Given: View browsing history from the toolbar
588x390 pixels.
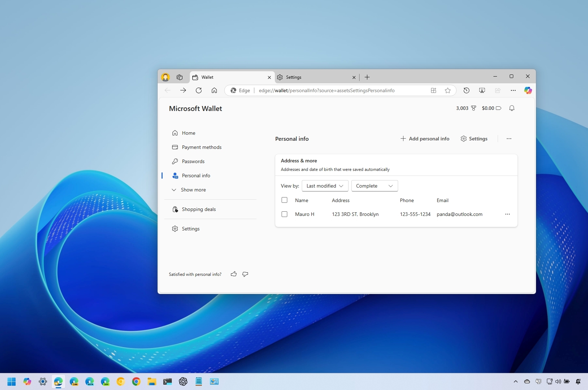Looking at the screenshot, I should coord(466,90).
